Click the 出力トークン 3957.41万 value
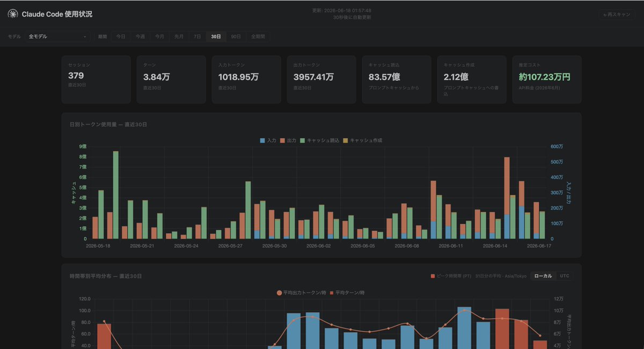Image resolution: width=644 pixels, height=349 pixels. point(313,77)
